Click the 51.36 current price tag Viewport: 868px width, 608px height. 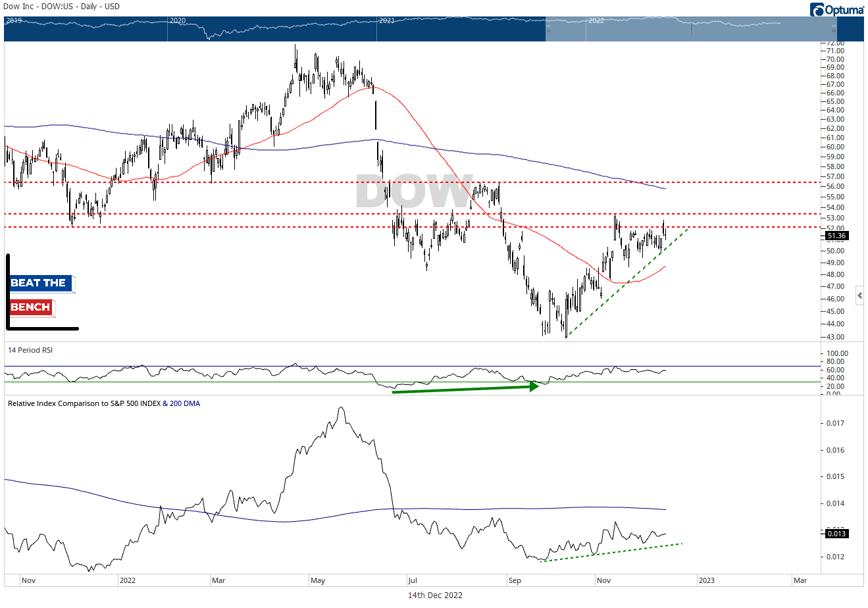coord(836,236)
